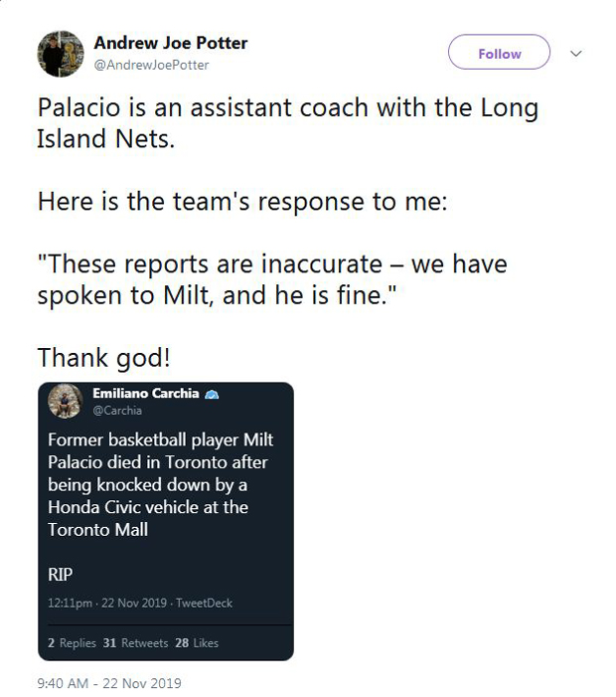Click Emiliano Carchia's avatar in the screenshot

[x=65, y=400]
